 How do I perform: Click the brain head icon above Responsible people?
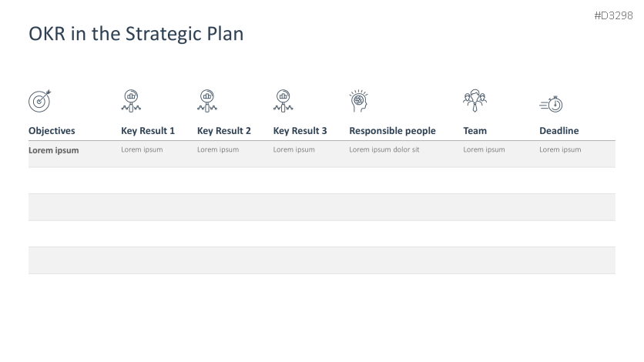[x=359, y=100]
